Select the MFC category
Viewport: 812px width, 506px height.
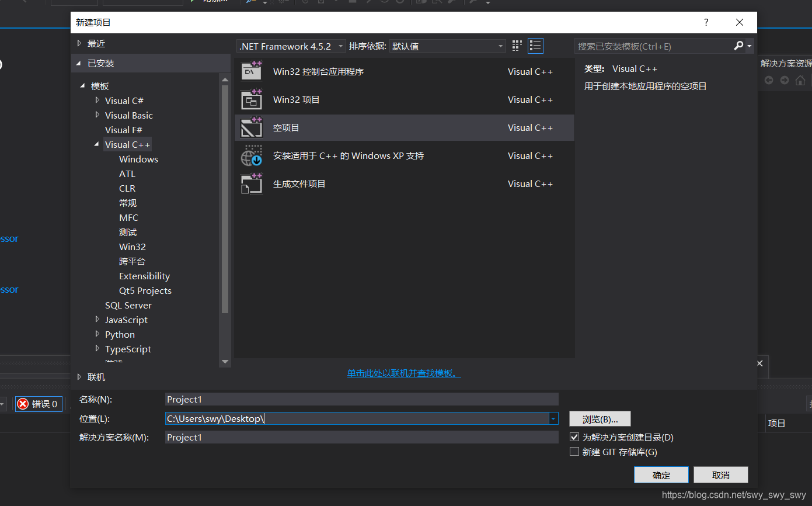tap(128, 217)
